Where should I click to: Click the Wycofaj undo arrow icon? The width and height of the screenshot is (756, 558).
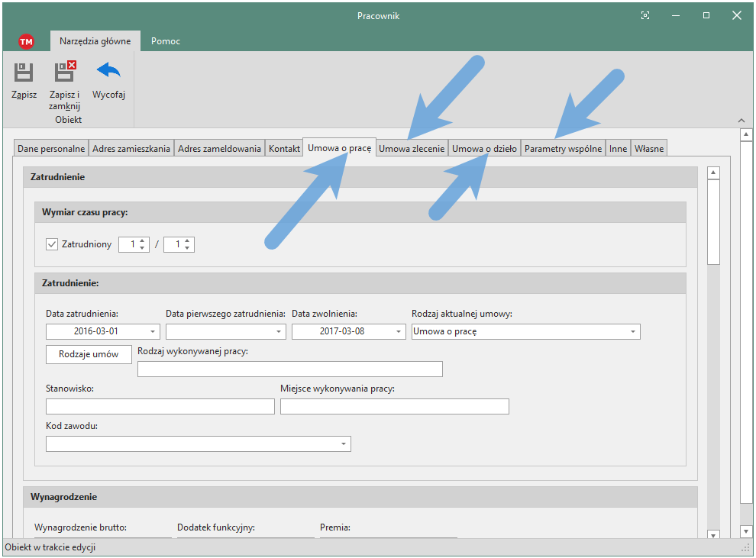point(108,72)
